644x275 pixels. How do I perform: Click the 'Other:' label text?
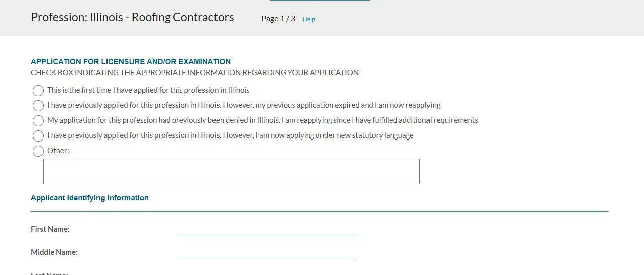point(58,151)
